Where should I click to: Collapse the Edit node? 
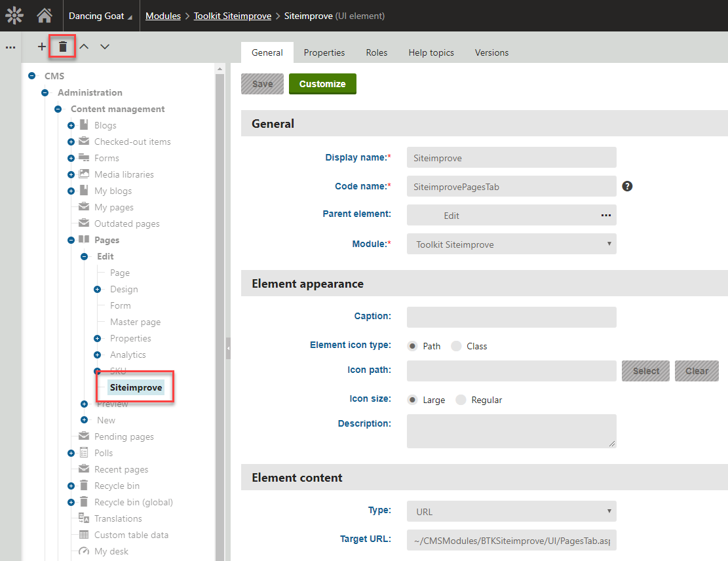point(84,256)
